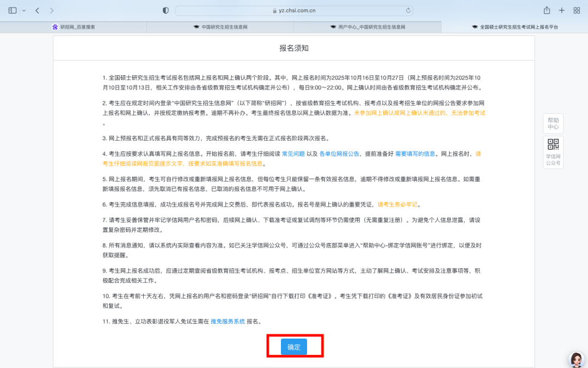Click the forward navigation arrow

(52, 10)
